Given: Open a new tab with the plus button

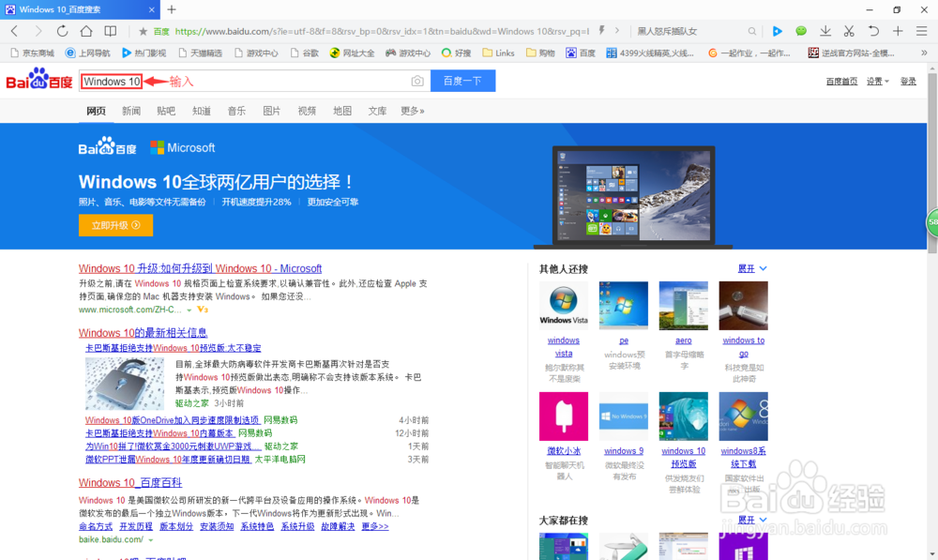Looking at the screenshot, I should pos(172,9).
